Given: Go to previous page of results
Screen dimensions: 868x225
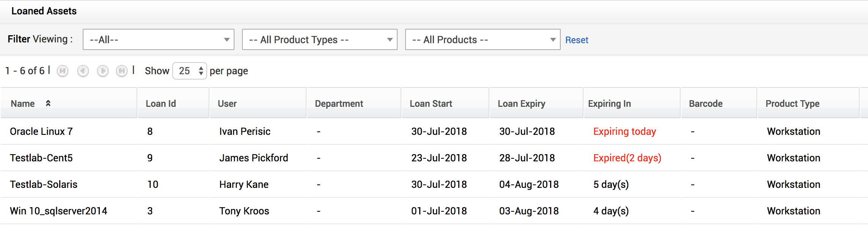Looking at the screenshot, I should point(83,71).
